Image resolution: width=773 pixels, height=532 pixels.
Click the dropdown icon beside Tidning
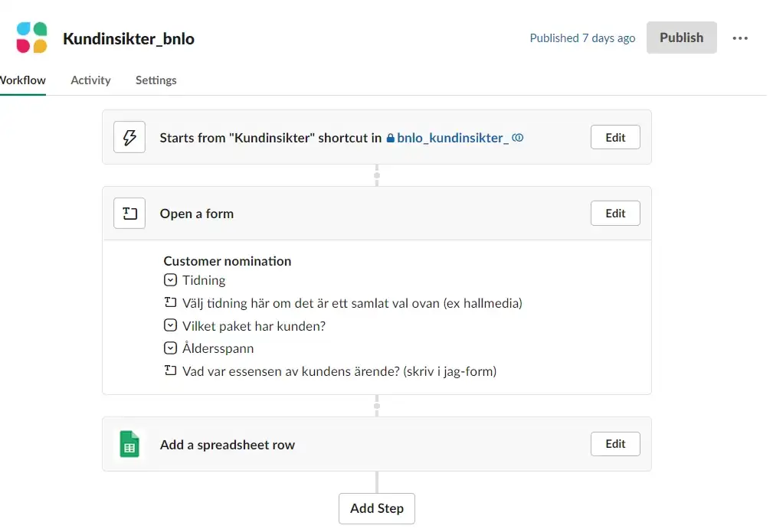[x=171, y=280]
